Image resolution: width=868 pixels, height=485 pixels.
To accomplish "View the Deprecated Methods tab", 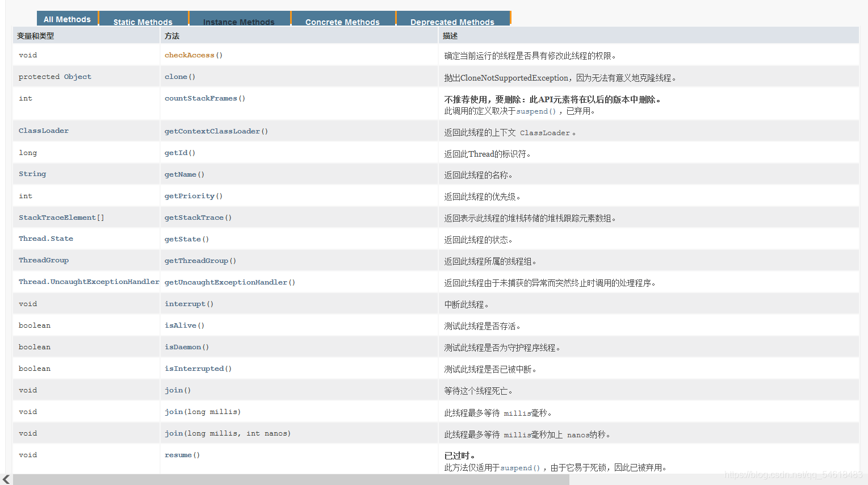I will coord(452,22).
